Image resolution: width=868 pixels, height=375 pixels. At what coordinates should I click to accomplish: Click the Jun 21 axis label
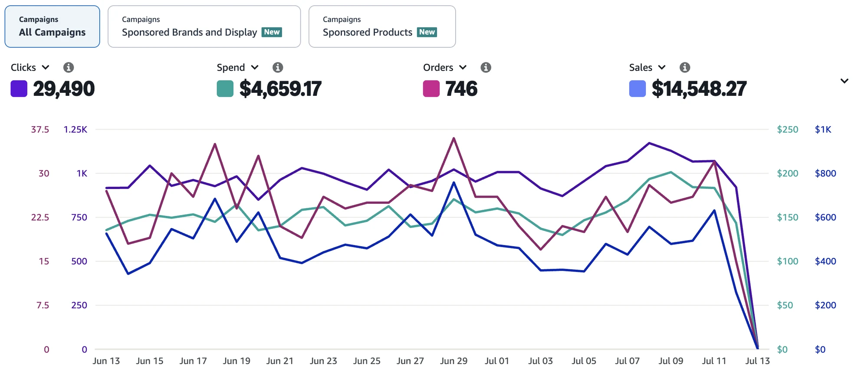click(x=280, y=361)
